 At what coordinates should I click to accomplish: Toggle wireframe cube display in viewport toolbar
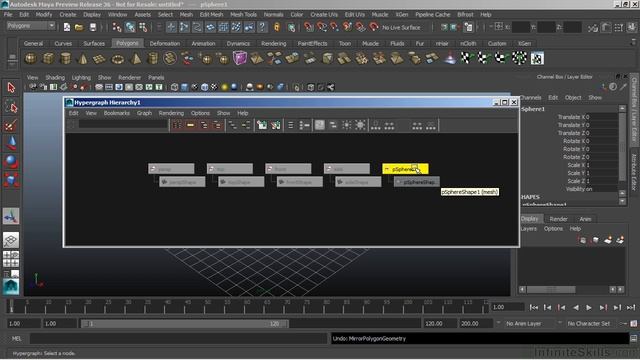174,87
